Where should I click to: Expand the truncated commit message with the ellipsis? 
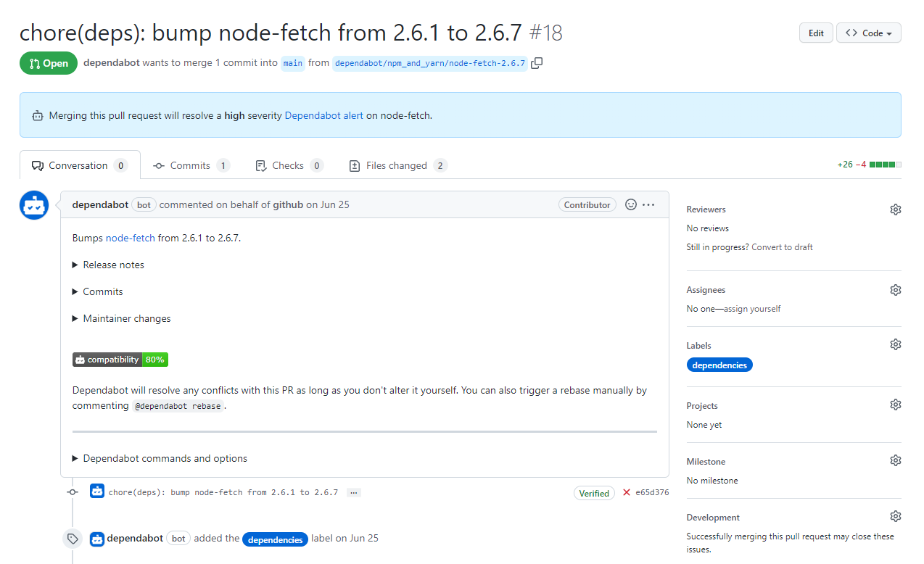(353, 492)
